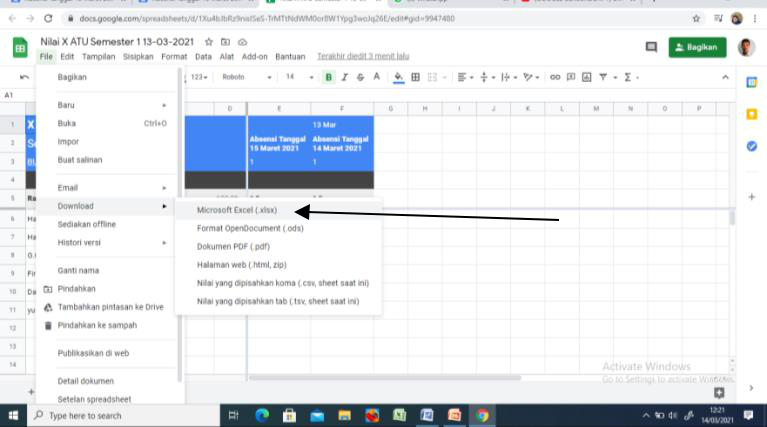Choose Dokumen PDF (.pdf) option
This screenshot has width=767, height=427.
[x=233, y=246]
